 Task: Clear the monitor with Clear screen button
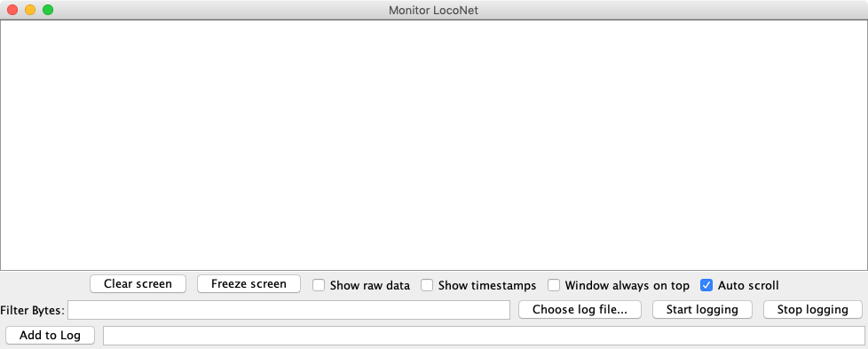click(138, 284)
